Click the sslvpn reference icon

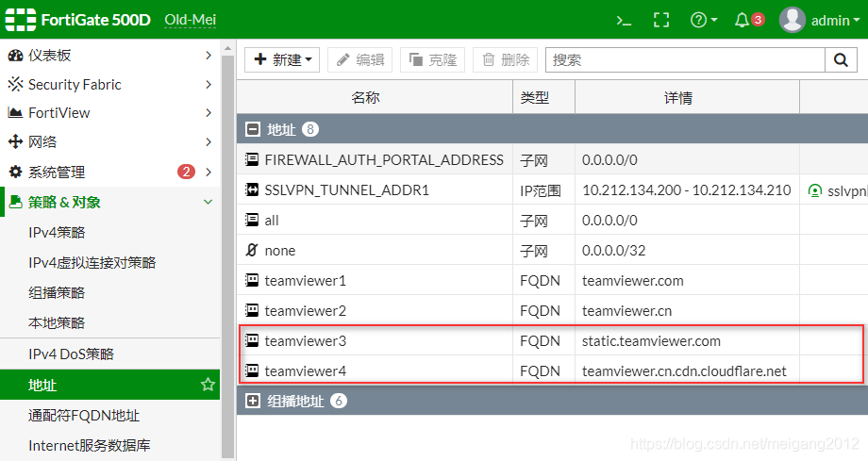pos(815,191)
